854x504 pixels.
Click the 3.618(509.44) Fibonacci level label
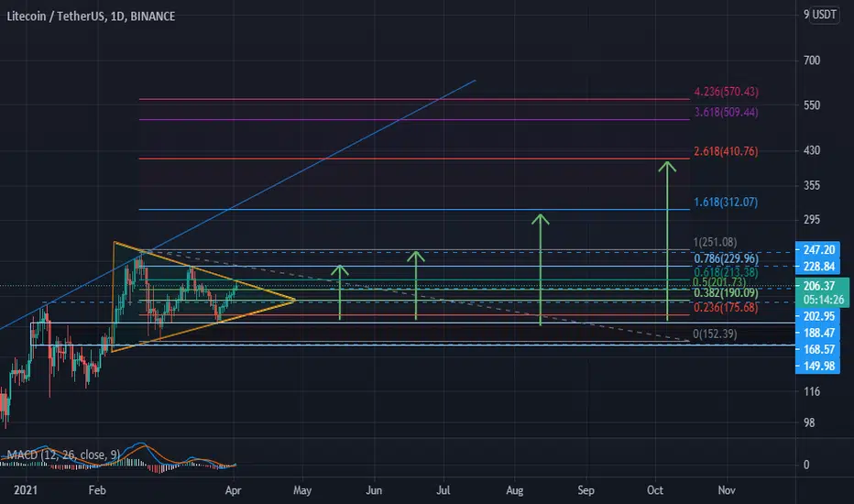pyautogui.click(x=726, y=112)
